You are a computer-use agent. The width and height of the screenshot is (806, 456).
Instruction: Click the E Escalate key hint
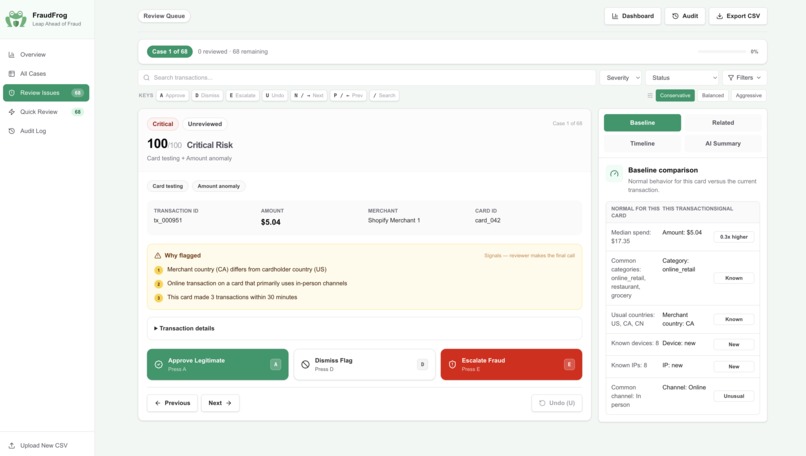click(242, 95)
